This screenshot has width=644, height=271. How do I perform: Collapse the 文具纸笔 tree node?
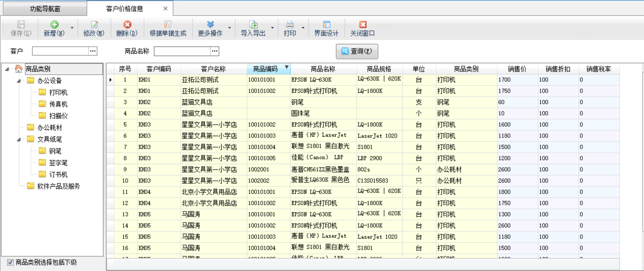coord(19,139)
